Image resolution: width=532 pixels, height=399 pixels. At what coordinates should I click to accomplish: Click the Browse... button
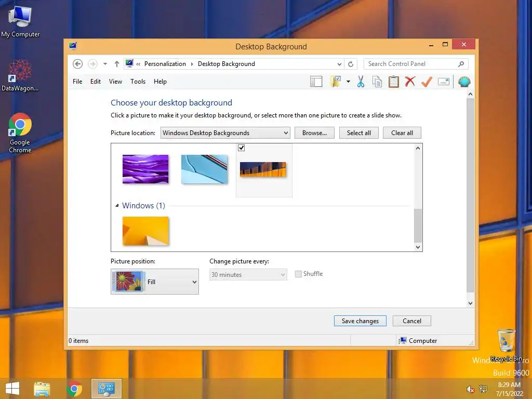tap(314, 132)
